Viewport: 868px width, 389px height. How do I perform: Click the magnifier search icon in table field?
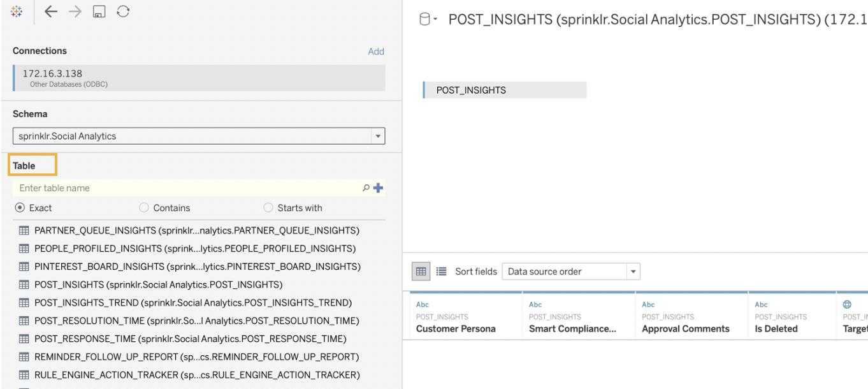[x=366, y=187]
